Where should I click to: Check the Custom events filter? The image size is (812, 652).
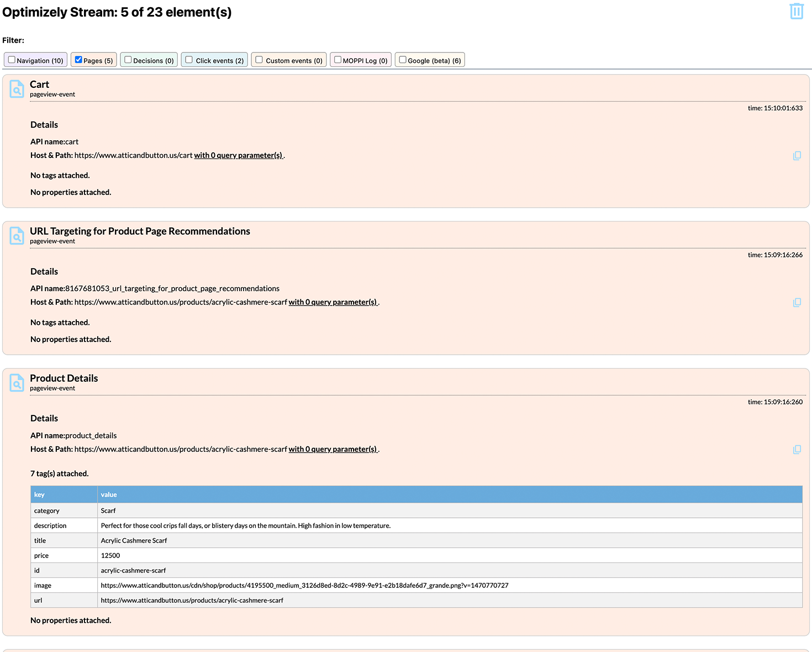point(259,60)
